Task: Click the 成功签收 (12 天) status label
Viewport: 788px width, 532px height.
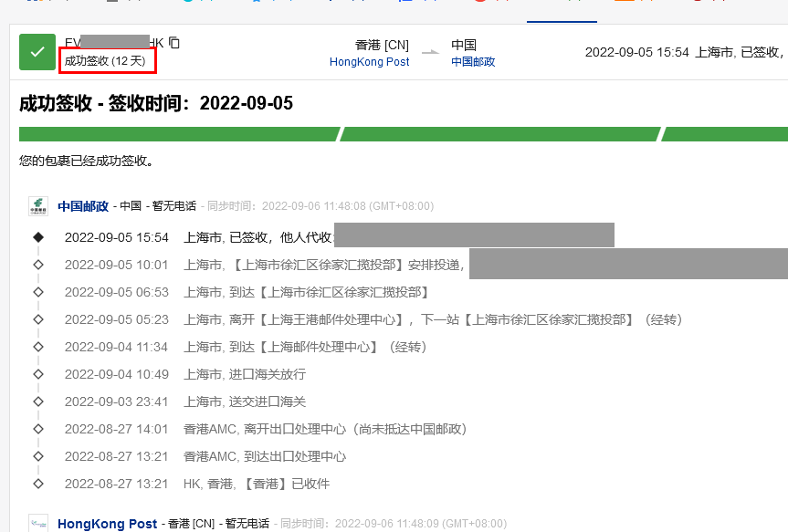Action: tap(105, 61)
